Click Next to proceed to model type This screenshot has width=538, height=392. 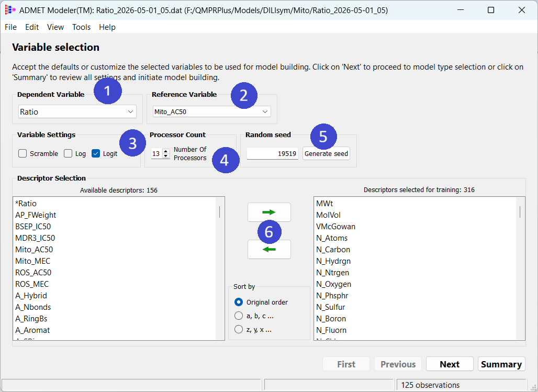click(450, 364)
